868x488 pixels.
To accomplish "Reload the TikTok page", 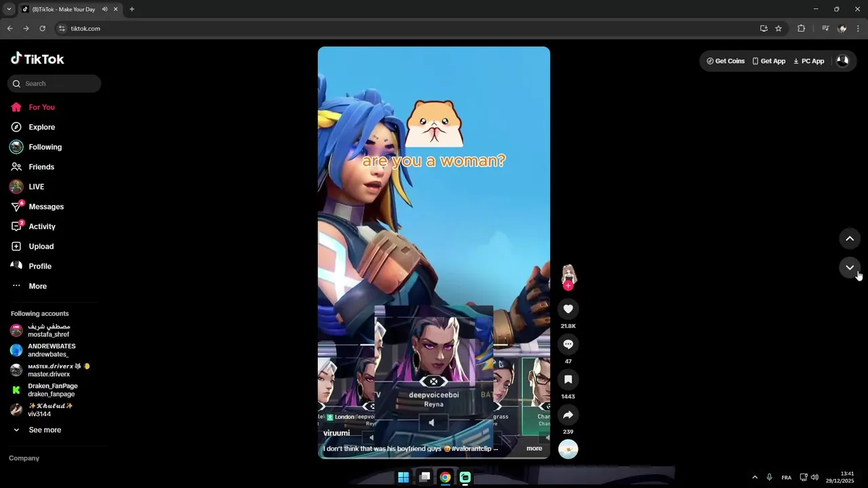I will 42,28.
